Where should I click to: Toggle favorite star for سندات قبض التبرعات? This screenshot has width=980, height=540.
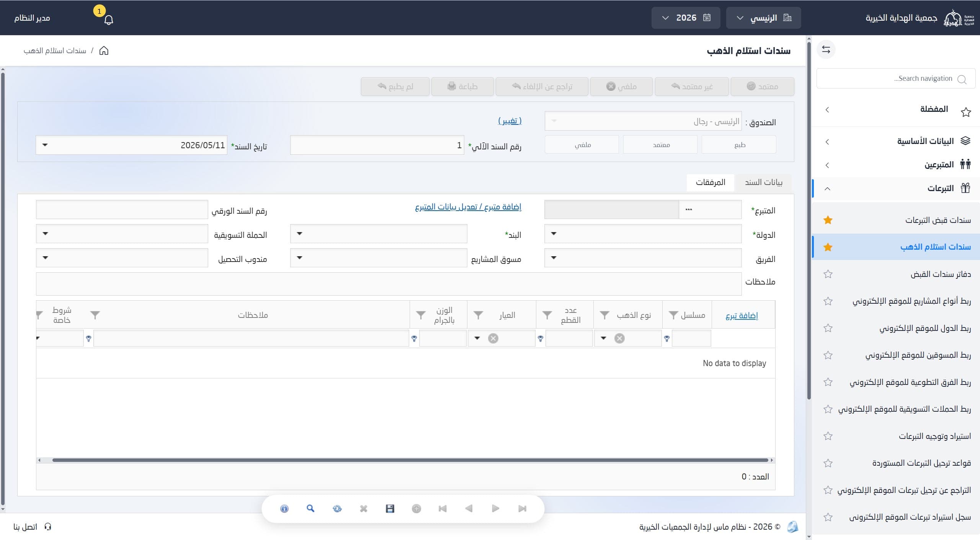(x=828, y=220)
